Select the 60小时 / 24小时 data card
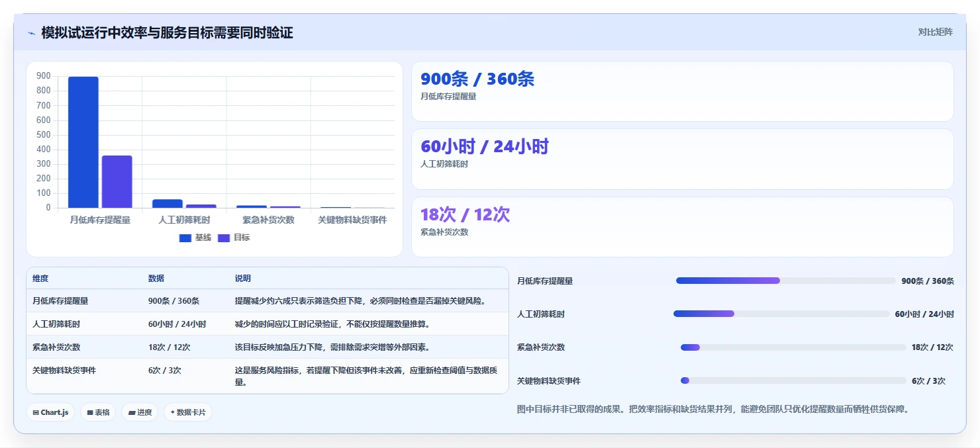The width and height of the screenshot is (980, 448). (683, 159)
